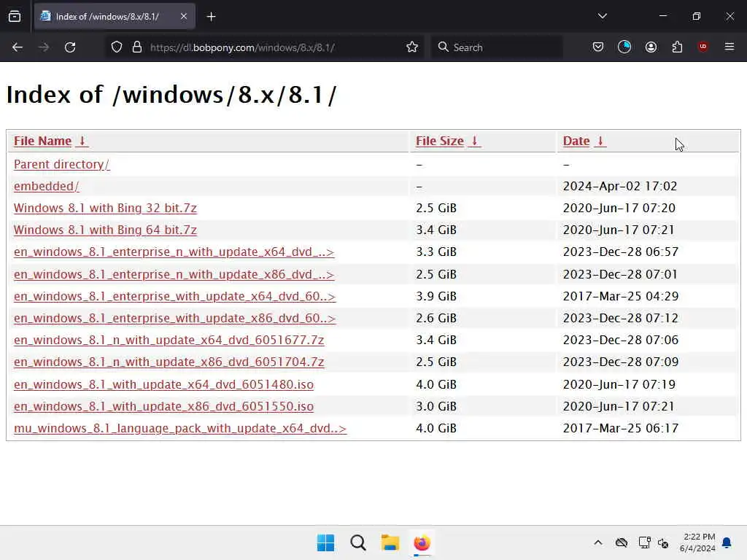Viewport: 747px width, 560px height.
Task: Click the 2.6 GiB file size cell
Action: pyautogui.click(x=436, y=318)
